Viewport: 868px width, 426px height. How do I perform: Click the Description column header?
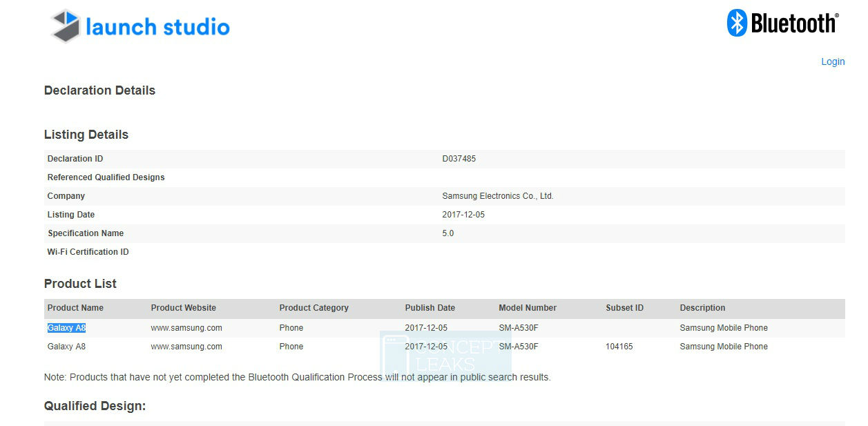[702, 308]
